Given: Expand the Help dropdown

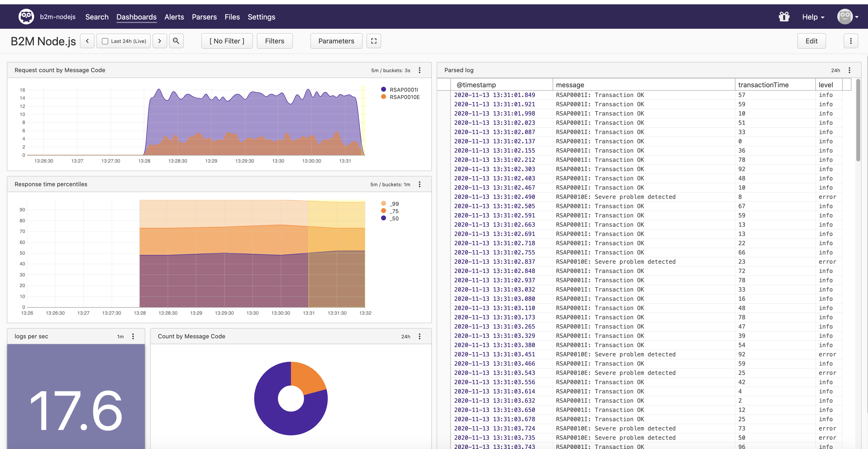Looking at the screenshot, I should pyautogui.click(x=813, y=17).
